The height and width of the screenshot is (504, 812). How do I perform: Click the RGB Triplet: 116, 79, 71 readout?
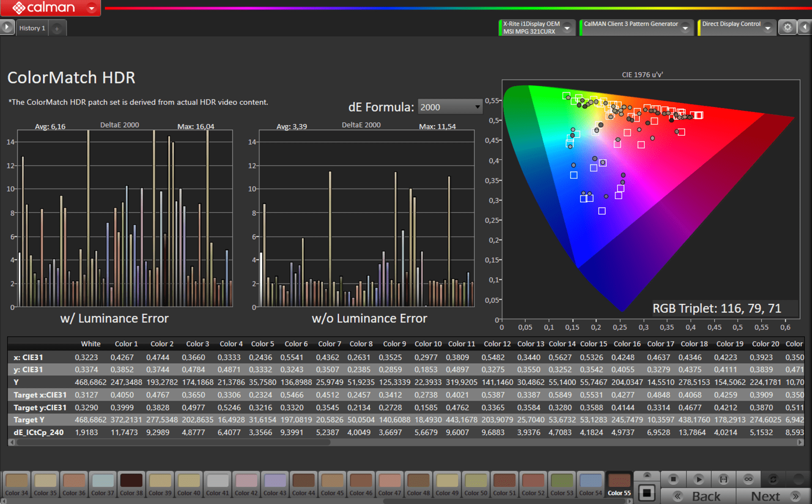716,309
